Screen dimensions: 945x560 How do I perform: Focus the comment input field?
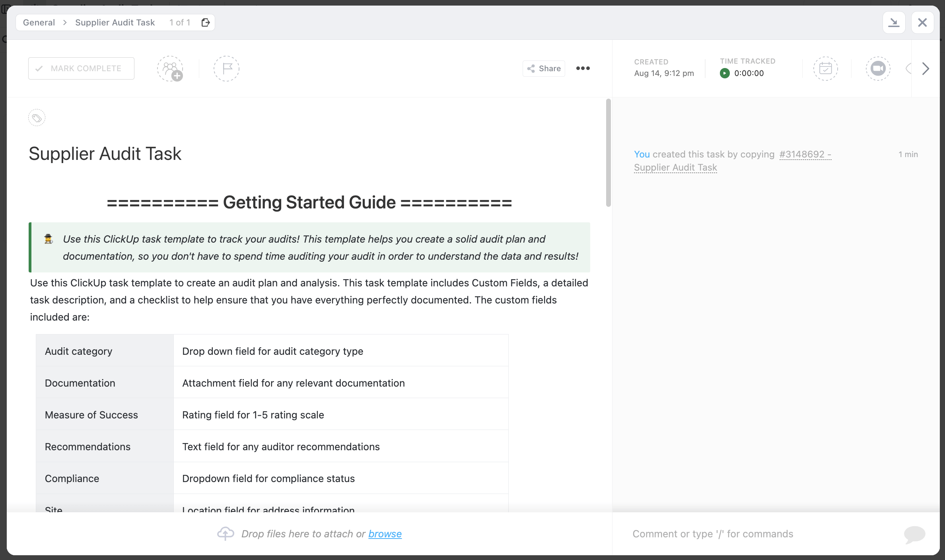pos(756,534)
